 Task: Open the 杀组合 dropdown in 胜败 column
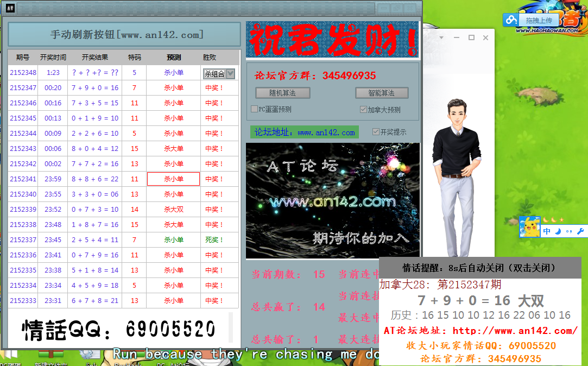click(x=230, y=73)
